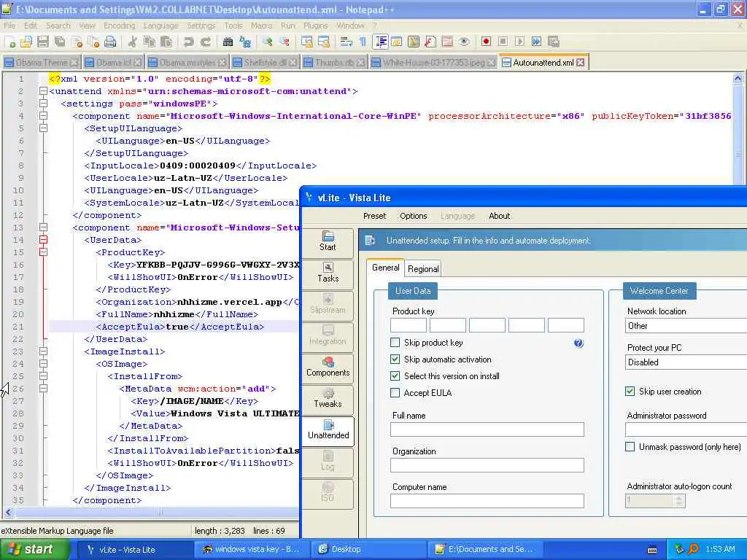Switch to the Regional tab in vLite

click(x=423, y=268)
